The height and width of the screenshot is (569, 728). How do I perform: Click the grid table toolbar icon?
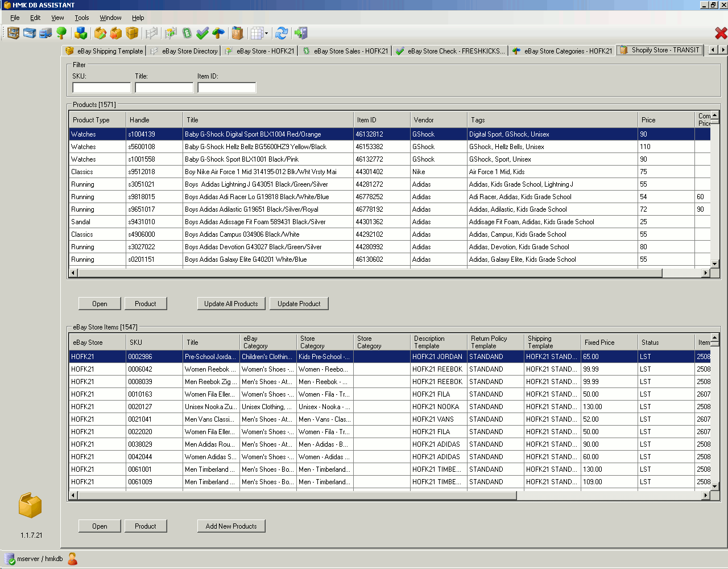(x=257, y=33)
